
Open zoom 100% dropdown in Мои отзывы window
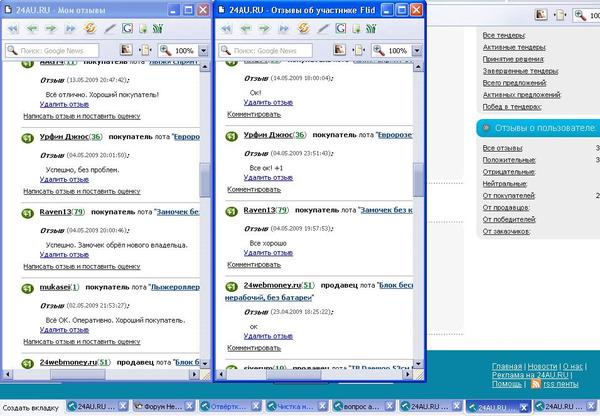pos(204,51)
